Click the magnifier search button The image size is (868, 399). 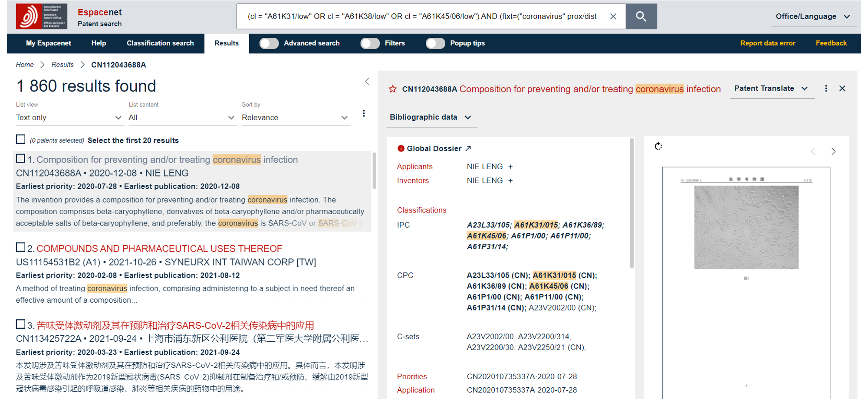641,16
